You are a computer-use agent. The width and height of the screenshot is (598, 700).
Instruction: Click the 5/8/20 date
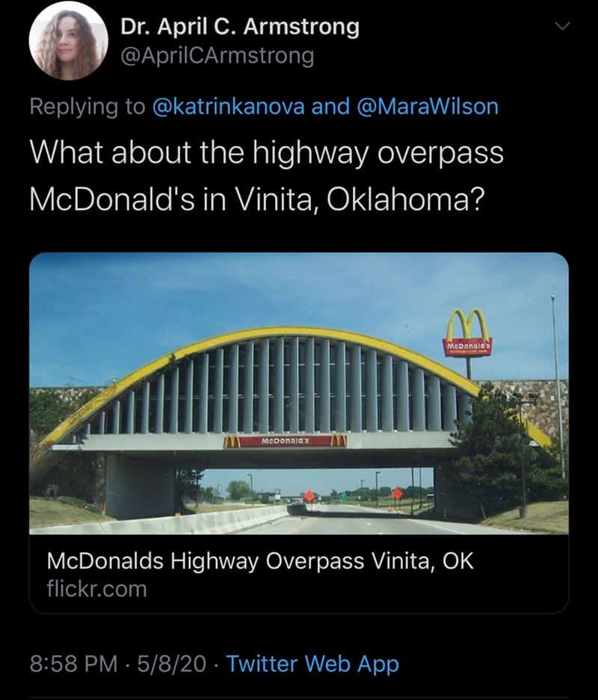pyautogui.click(x=171, y=663)
